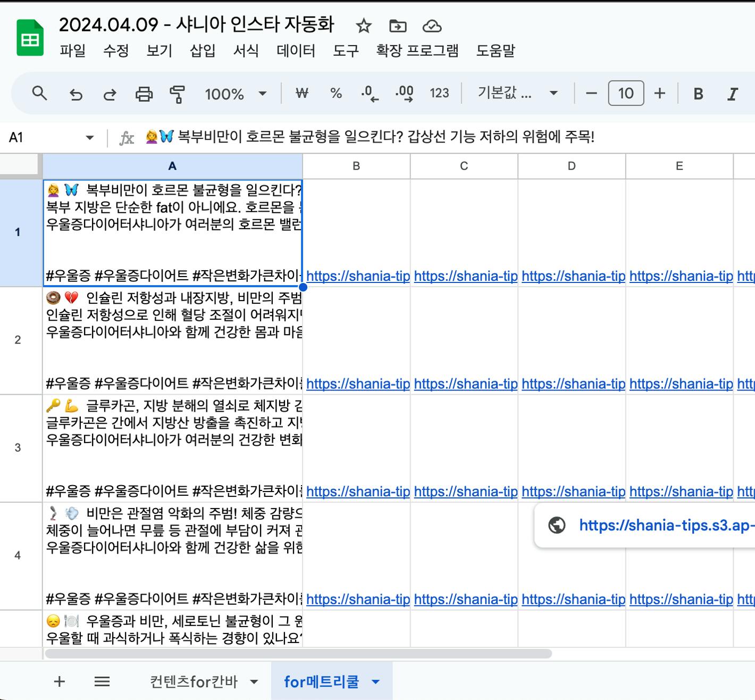Open the 보기 menu
755x700 pixels.
tap(159, 51)
